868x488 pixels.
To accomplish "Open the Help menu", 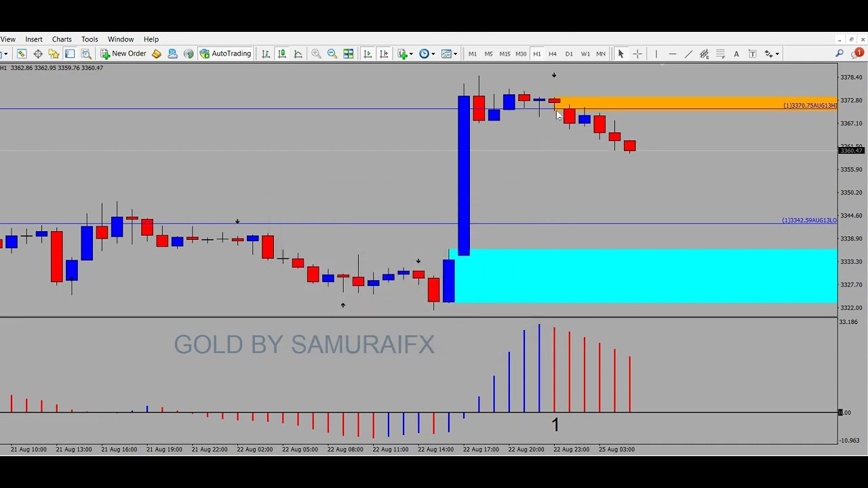I will pos(151,39).
